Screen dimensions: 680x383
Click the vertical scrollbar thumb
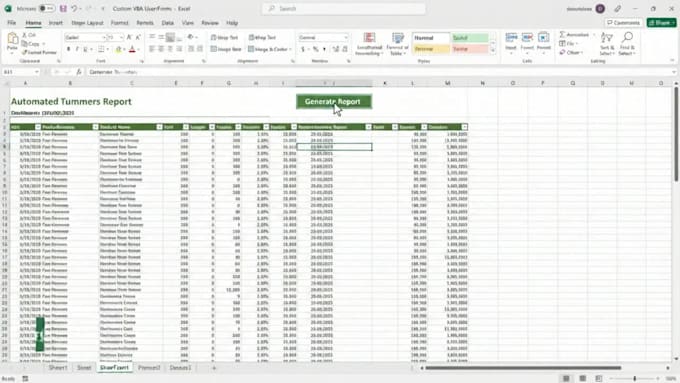coord(676,134)
